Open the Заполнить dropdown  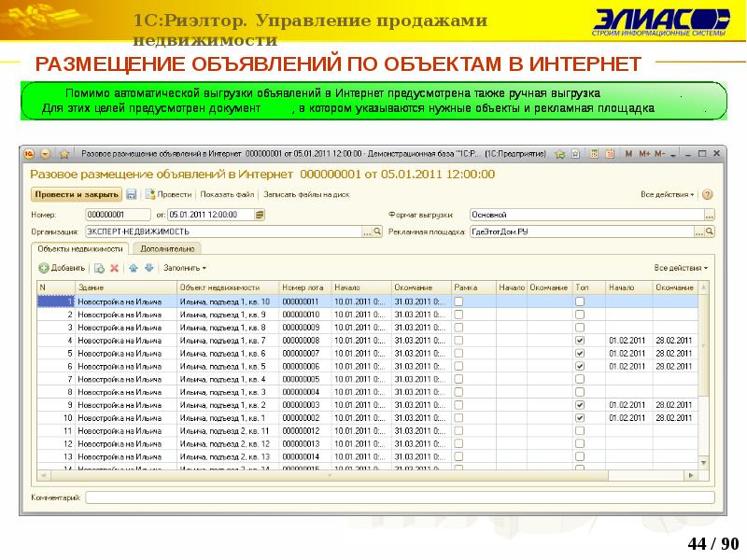click(185, 268)
